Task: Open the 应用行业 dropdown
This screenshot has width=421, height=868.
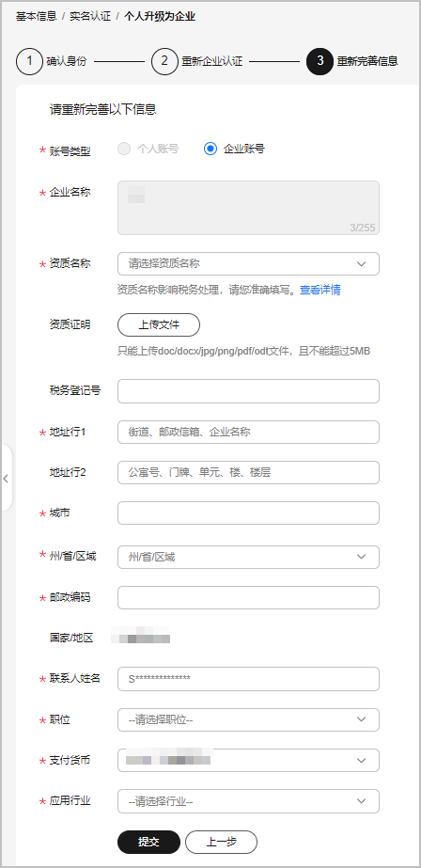Action: point(248,801)
